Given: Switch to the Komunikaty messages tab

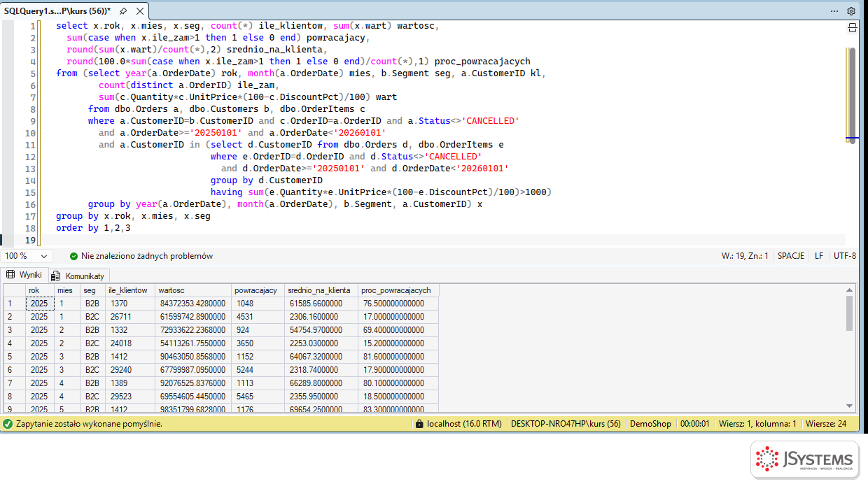Looking at the screenshot, I should (78, 276).
